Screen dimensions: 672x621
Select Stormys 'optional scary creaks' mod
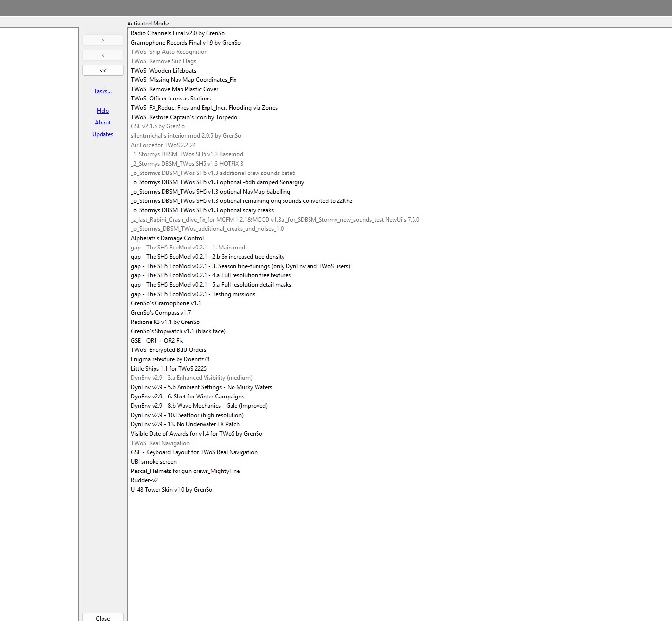(x=202, y=210)
